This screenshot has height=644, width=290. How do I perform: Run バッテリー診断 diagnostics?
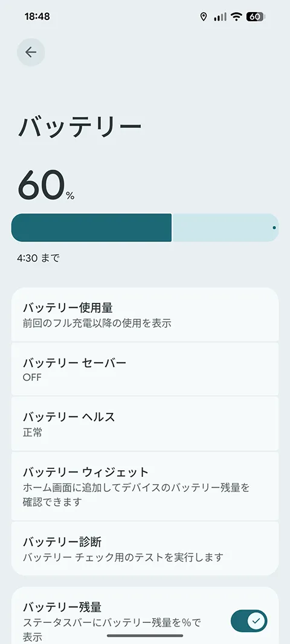[145, 549]
